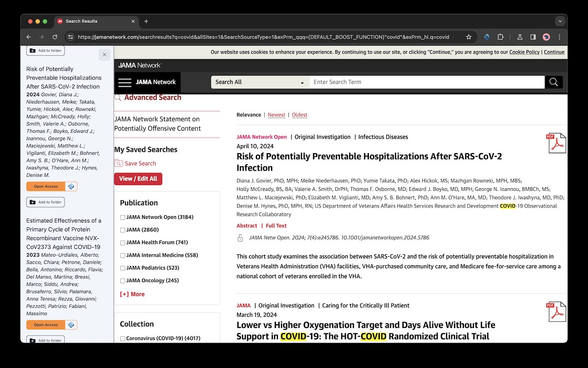Check JAMA Oncology (245) filter

(123, 281)
